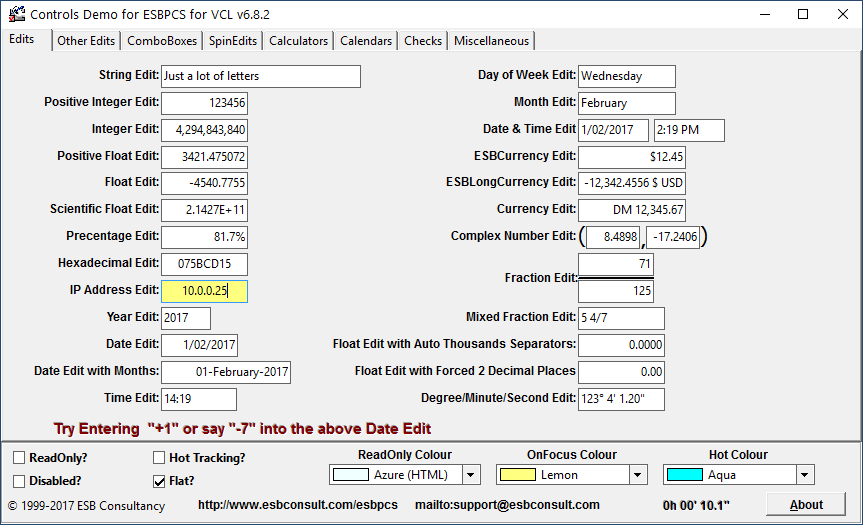
Task: Click the Aqua colour swatch
Action: [684, 474]
